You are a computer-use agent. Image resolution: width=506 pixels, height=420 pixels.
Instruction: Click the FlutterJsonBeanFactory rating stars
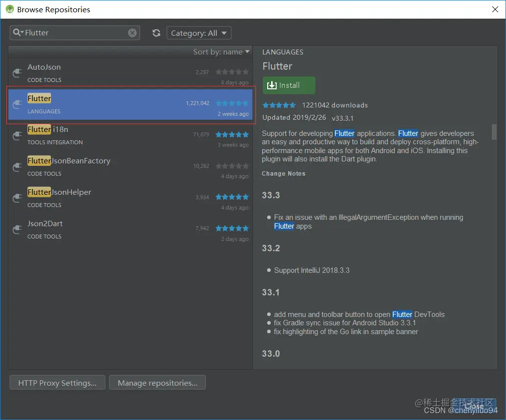coord(232,166)
